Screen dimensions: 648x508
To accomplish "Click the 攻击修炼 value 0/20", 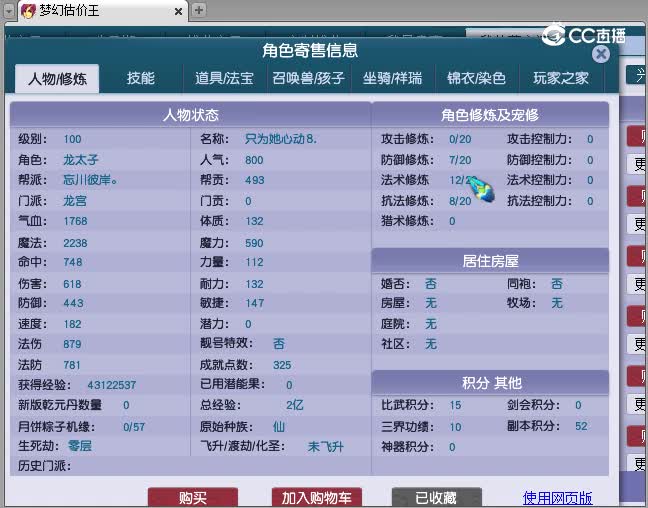I will [460, 139].
